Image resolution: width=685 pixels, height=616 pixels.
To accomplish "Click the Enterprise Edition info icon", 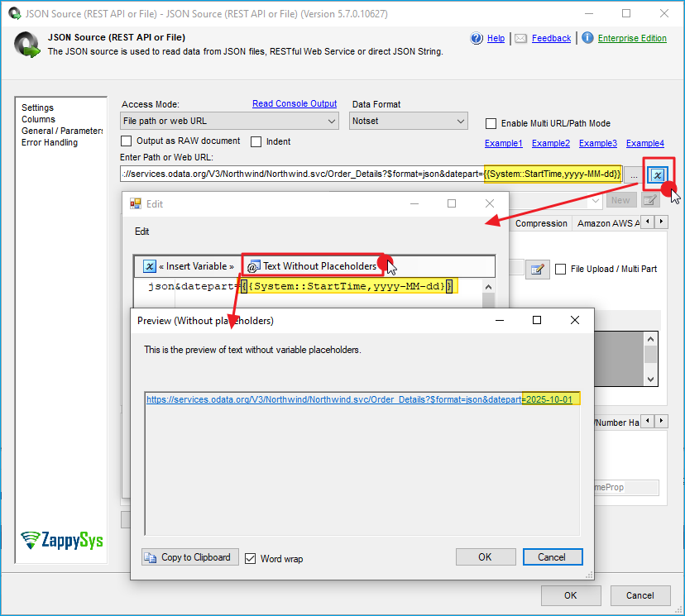I will click(587, 38).
